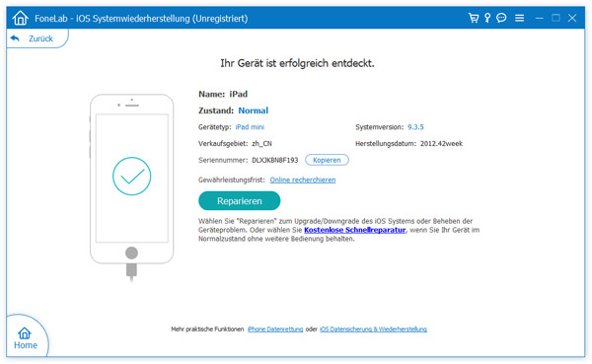592x364 pixels.
Task: Close the FoneLab window
Action: click(572, 18)
